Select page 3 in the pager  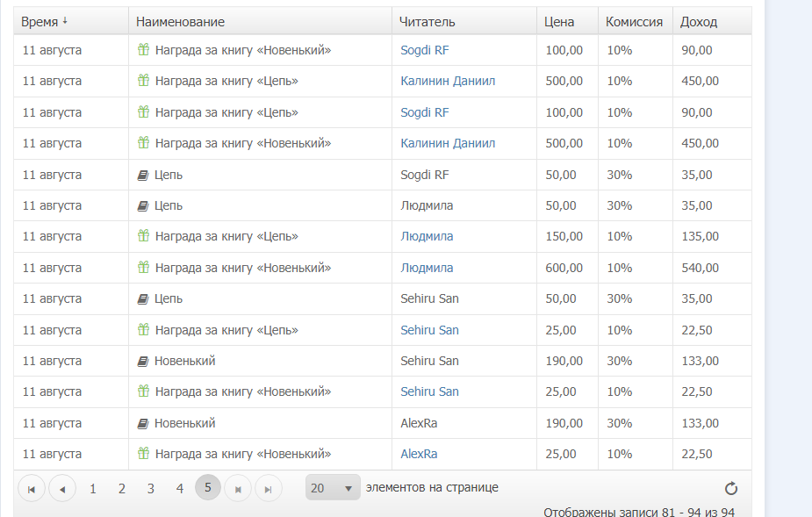pos(151,488)
